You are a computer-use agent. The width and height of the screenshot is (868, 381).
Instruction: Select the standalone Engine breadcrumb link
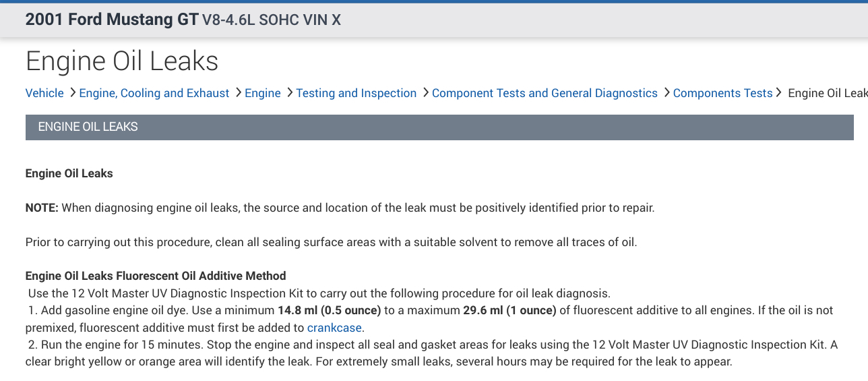click(263, 93)
